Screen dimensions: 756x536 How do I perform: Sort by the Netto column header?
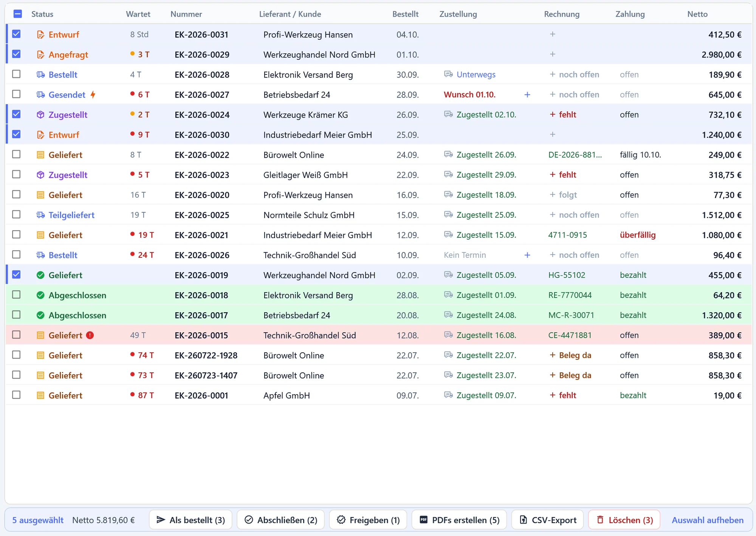coord(697,14)
